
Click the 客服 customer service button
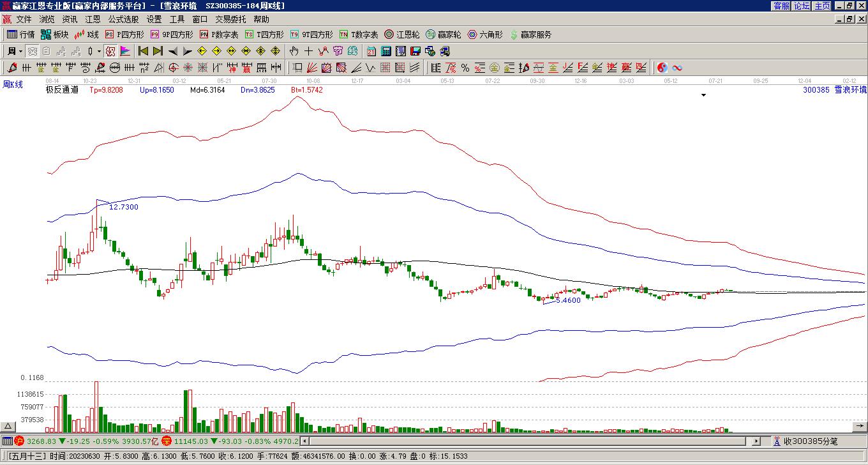coord(781,6)
